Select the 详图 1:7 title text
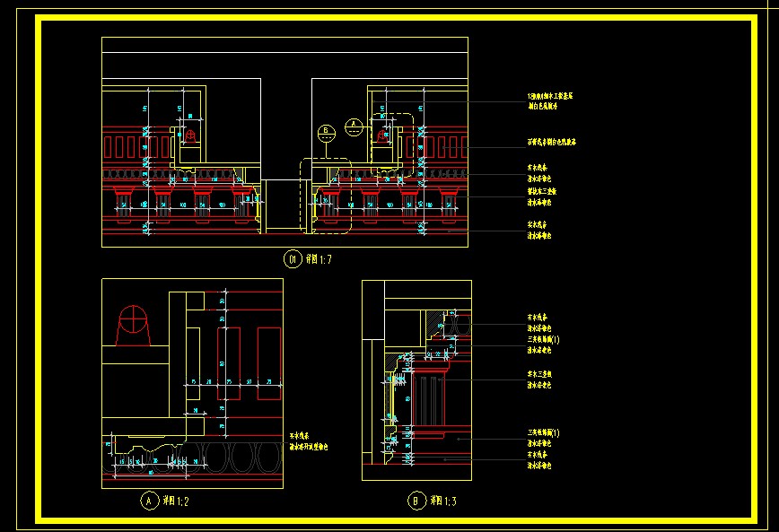The width and height of the screenshot is (779, 532). coord(319,259)
